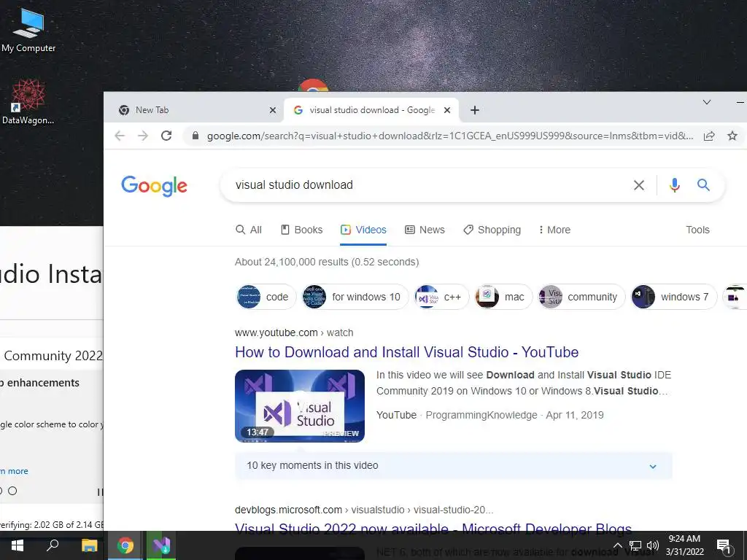Viewport: 747px width, 560px height.
Task: Filter results by mac chip
Action: 503,297
